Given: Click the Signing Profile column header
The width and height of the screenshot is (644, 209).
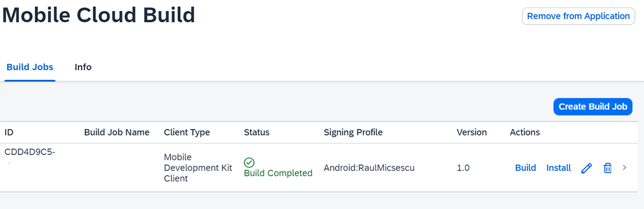Looking at the screenshot, I should tap(353, 132).
